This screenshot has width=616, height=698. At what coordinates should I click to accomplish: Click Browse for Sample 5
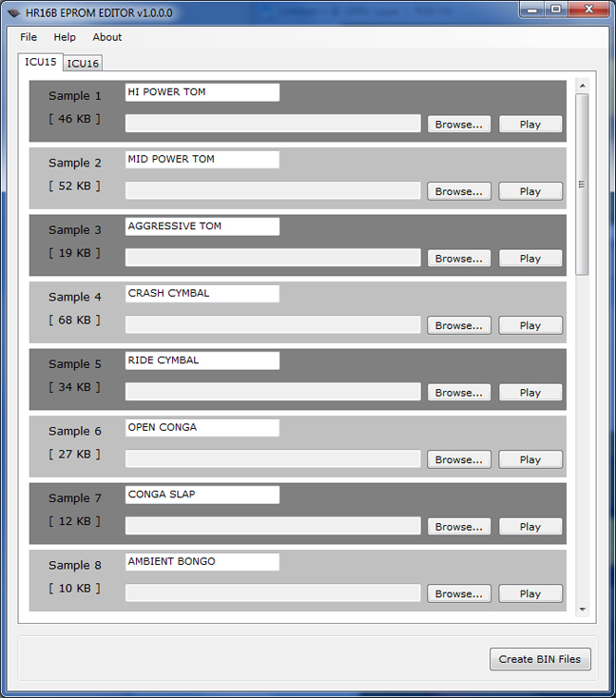pyautogui.click(x=459, y=393)
